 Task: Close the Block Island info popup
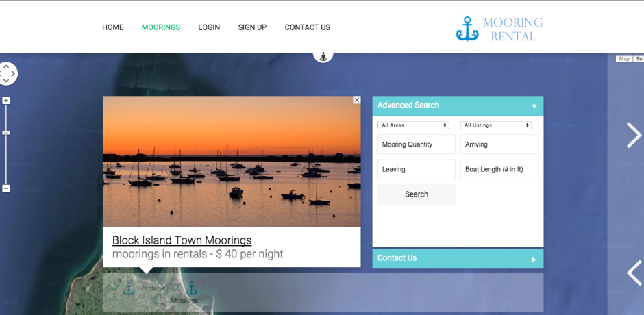coord(356,100)
